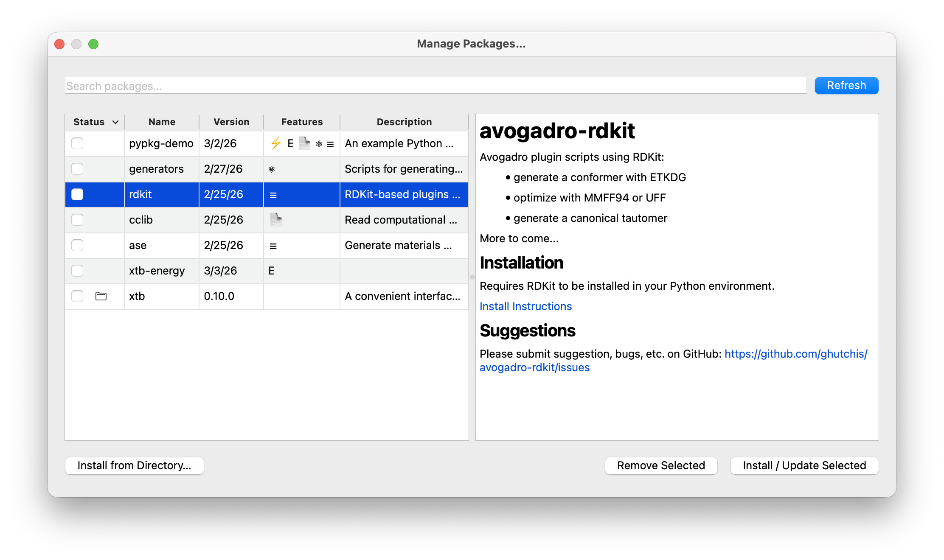Grab the splitter handle between table and details

point(472,277)
